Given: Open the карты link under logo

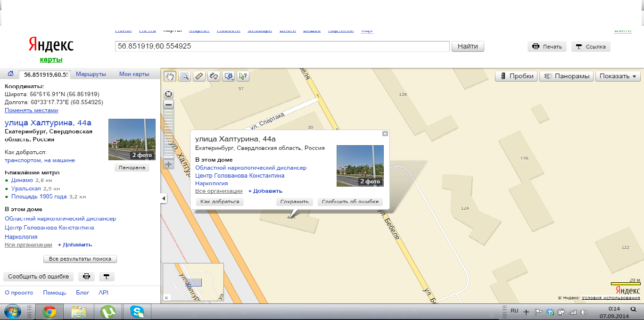Looking at the screenshot, I should [51, 59].
